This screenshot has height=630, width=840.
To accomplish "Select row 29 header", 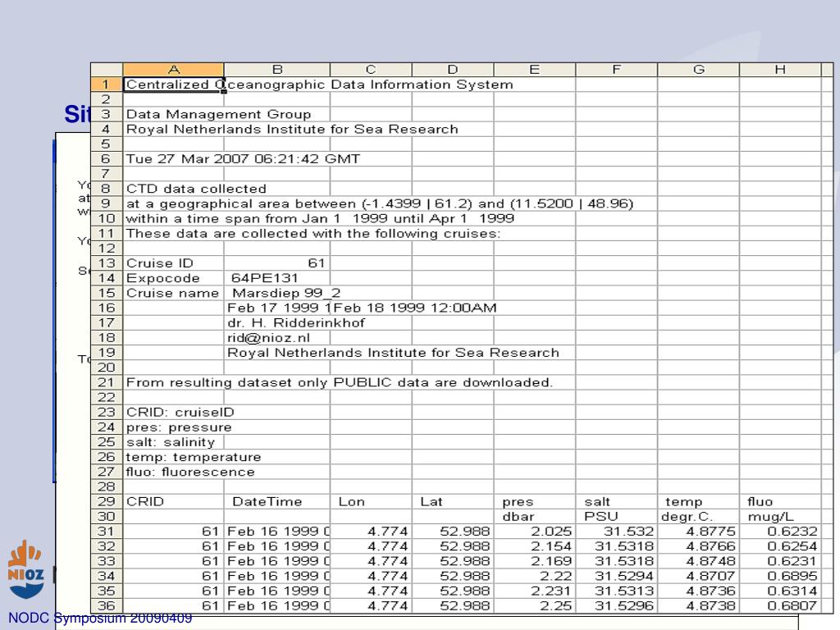I will click(x=107, y=502).
